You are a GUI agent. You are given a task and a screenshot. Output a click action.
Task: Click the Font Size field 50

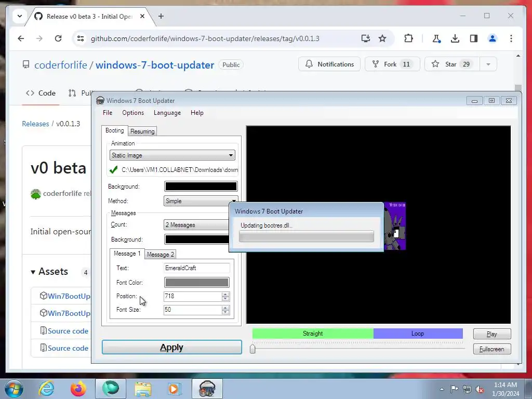(x=193, y=310)
